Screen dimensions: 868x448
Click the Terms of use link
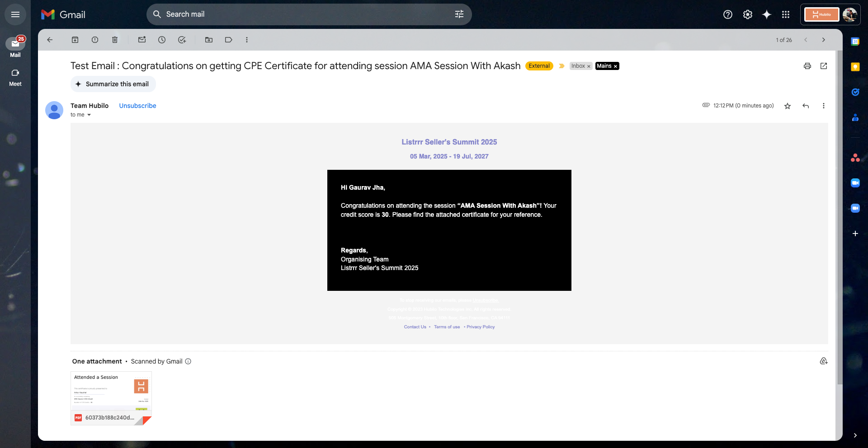click(447, 327)
